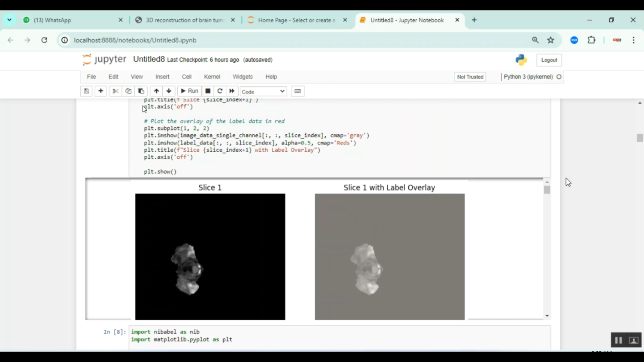Screen dimensions: 644x362
Task: Open the Kernel menu
Action: (x=212, y=77)
